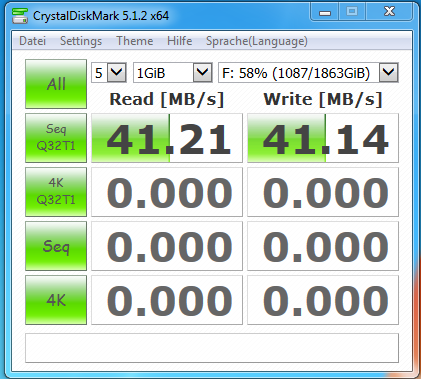
Task: Expand the test count dropdown showing 5
Action: (117, 72)
